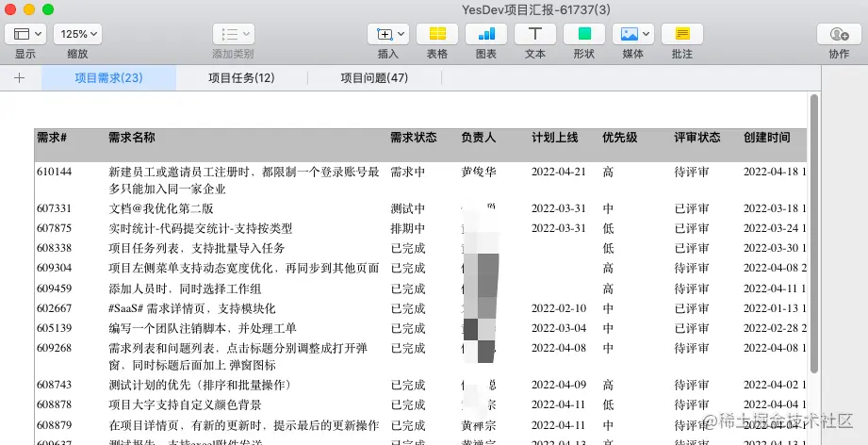Add a new sheet with plus button
The image size is (868, 445).
(x=20, y=78)
